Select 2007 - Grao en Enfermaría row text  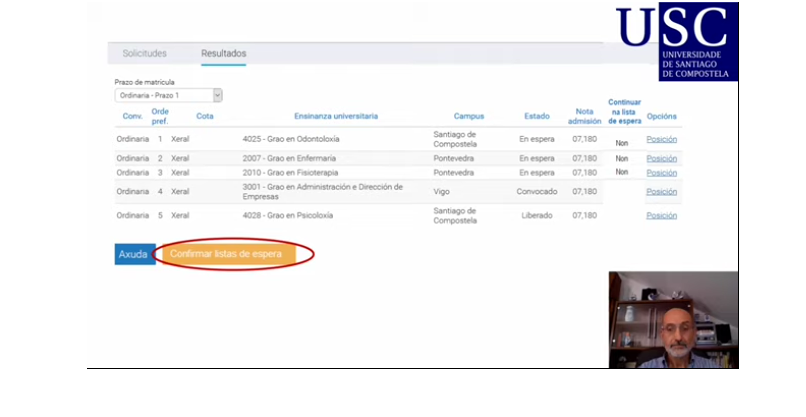click(x=289, y=158)
